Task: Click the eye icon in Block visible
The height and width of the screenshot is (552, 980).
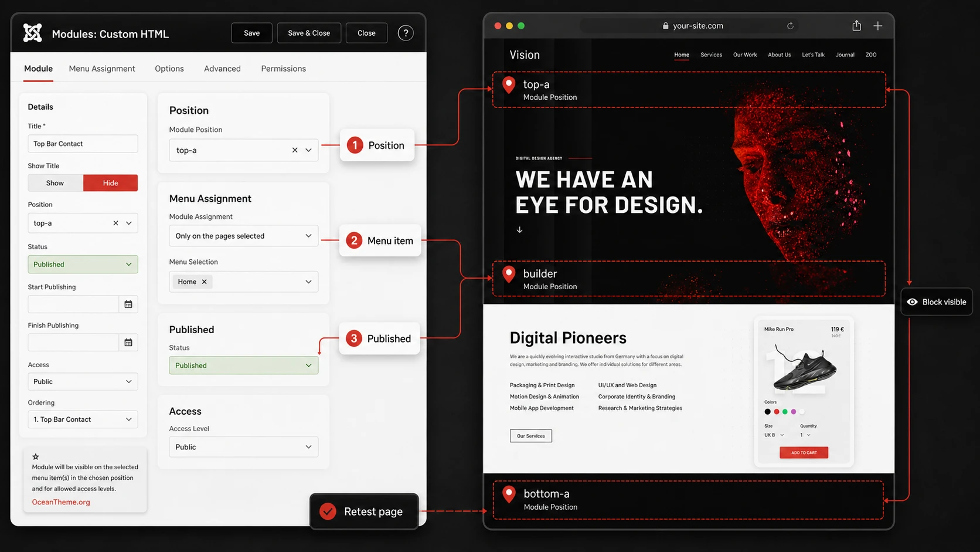Action: [912, 302]
